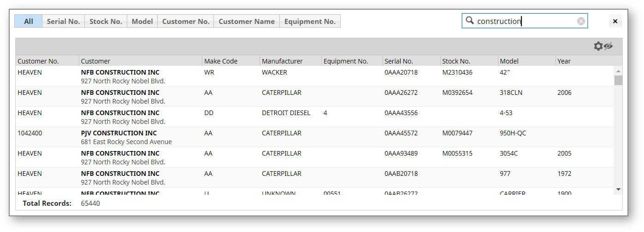Sort by the Manufacturer column header
This screenshot has height=232, width=644.
[282, 61]
